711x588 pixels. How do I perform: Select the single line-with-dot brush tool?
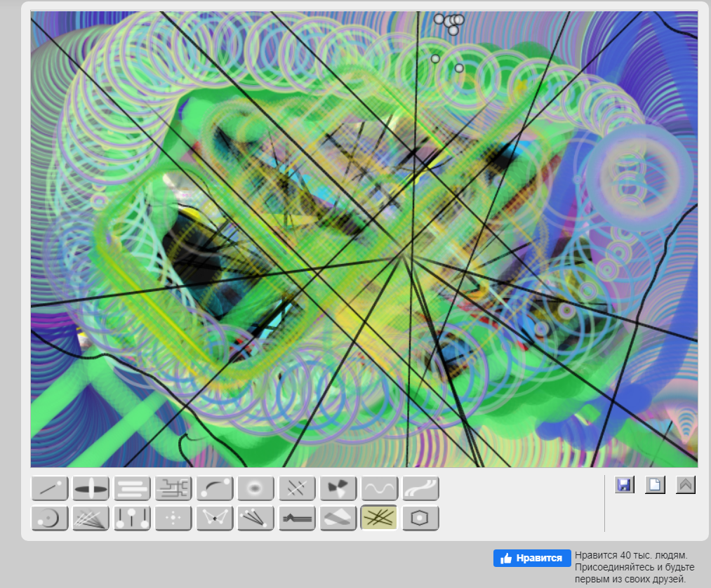coord(50,488)
